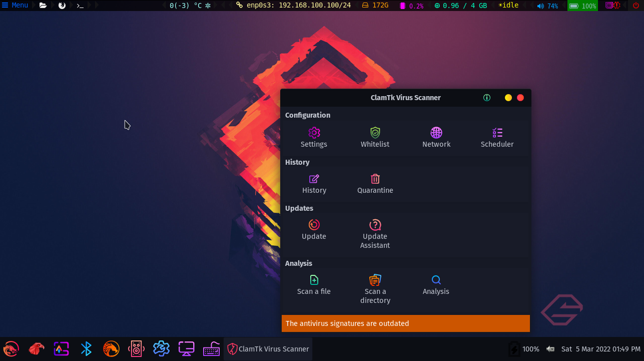The height and width of the screenshot is (361, 644).
Task: Open the Scheduler
Action: tap(497, 138)
